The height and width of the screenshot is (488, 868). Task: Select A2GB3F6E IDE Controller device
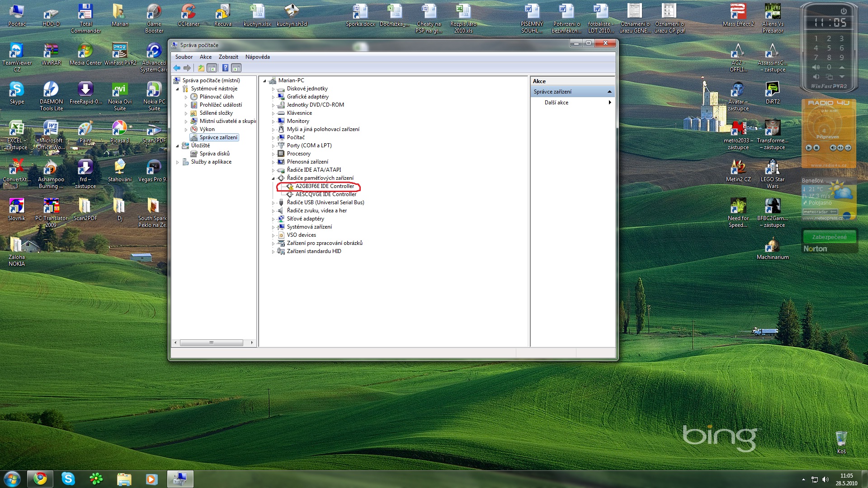pyautogui.click(x=325, y=186)
